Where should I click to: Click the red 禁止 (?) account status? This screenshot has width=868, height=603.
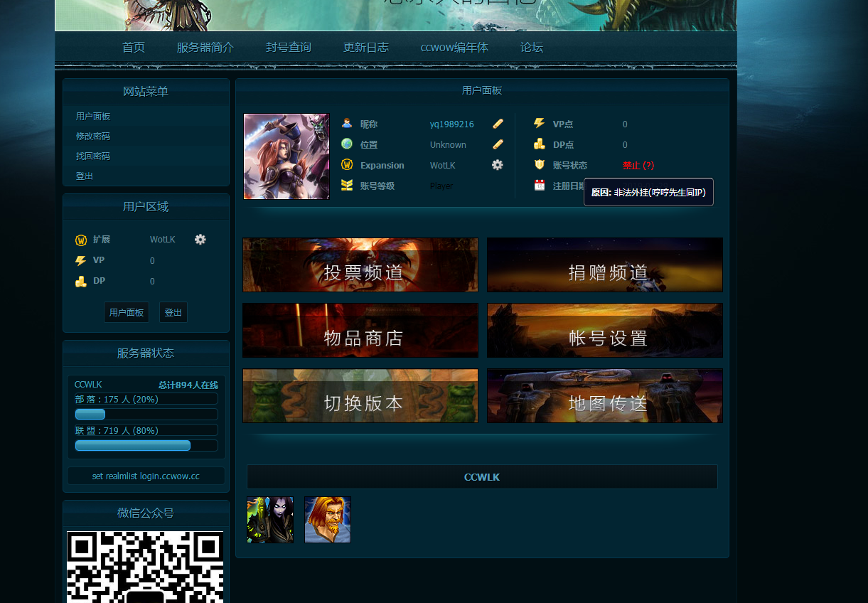coord(638,165)
